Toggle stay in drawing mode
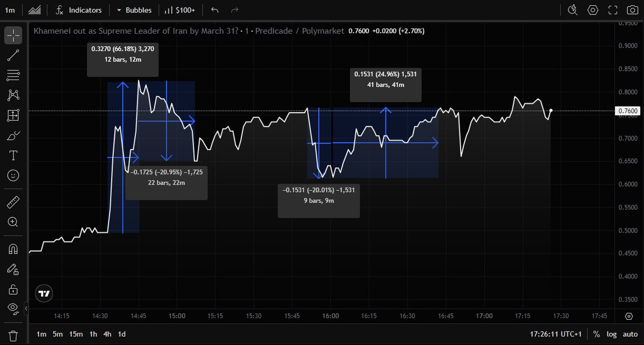Screen dimensions: 644x345 pyautogui.click(x=13, y=269)
